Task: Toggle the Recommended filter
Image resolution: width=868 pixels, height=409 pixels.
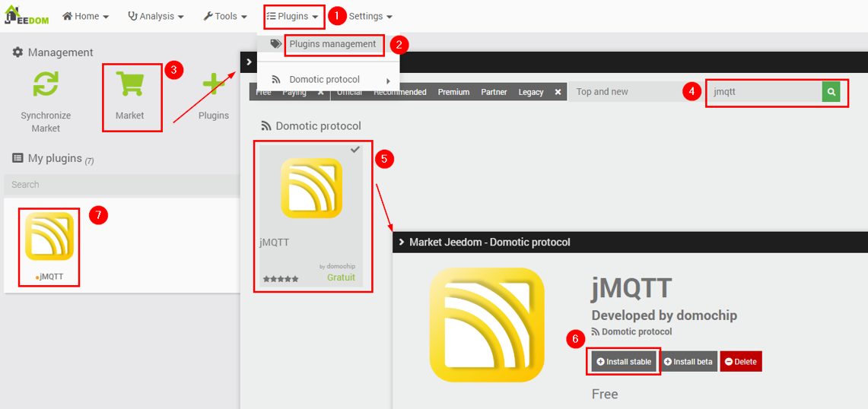Action: click(399, 92)
